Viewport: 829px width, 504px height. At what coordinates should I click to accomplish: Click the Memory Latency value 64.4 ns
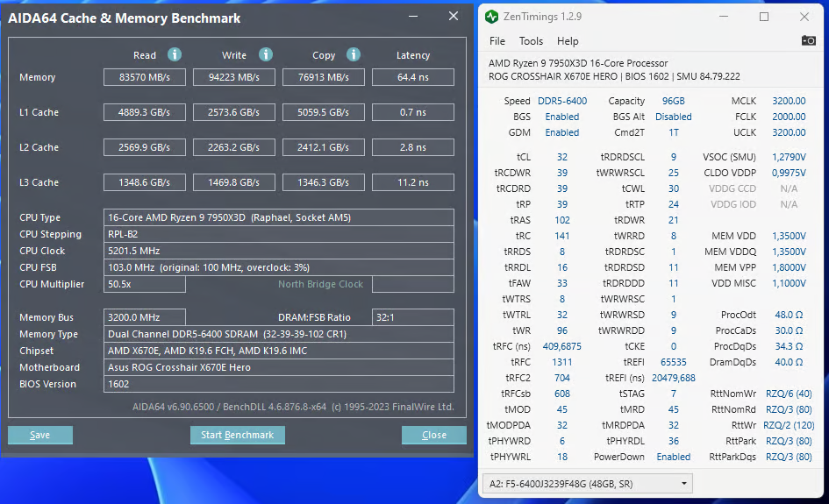point(413,77)
